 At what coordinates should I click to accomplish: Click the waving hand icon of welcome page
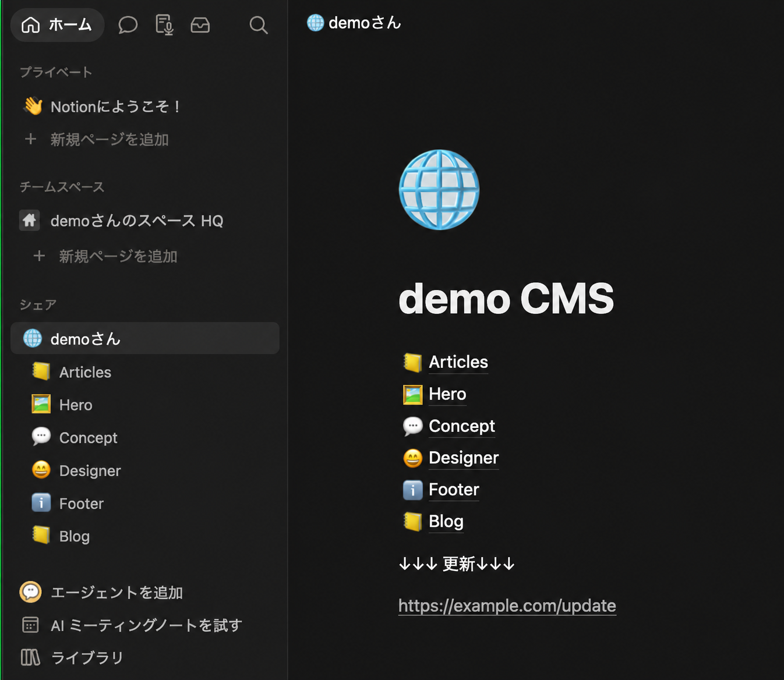click(x=33, y=106)
